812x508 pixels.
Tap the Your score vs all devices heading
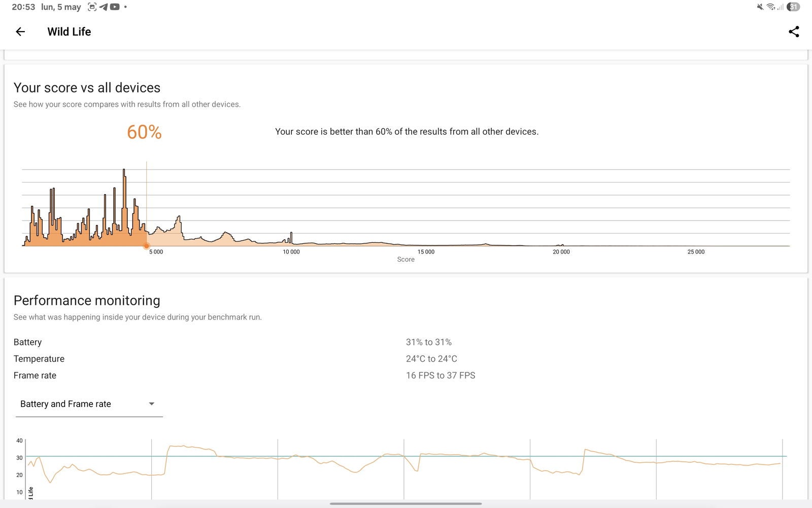87,88
